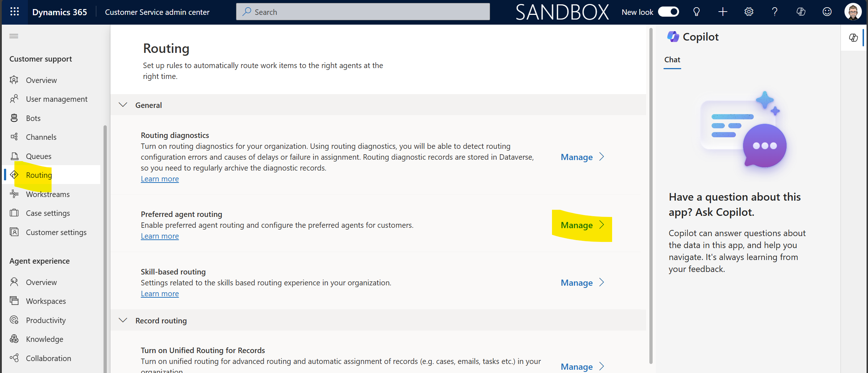The width and height of the screenshot is (868, 373).
Task: Click the Dynamics 365 brand label
Action: [60, 12]
